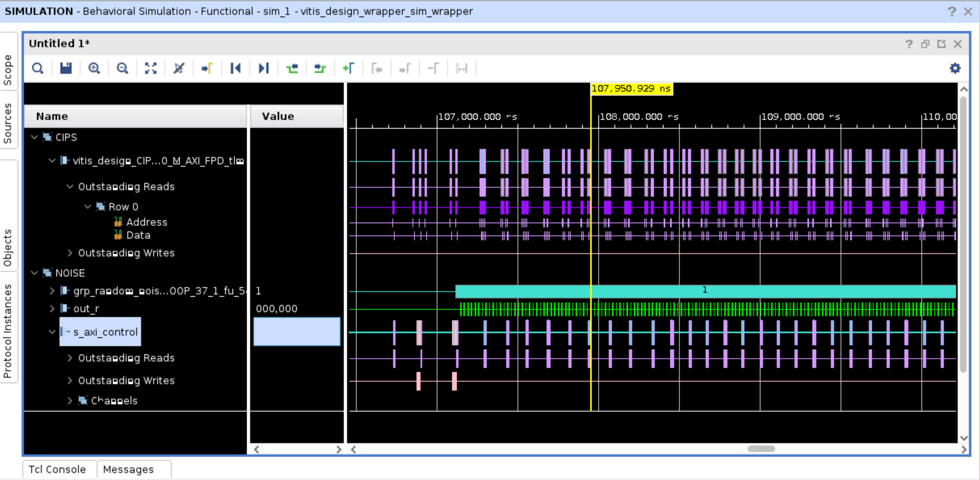Click the Zoom Fit icon
The image size is (980, 480).
pos(151,68)
